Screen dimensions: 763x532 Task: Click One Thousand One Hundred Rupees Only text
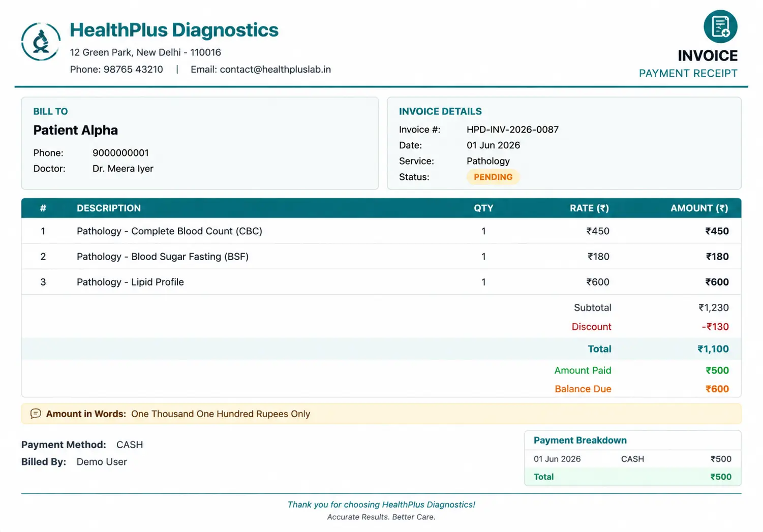pyautogui.click(x=221, y=414)
